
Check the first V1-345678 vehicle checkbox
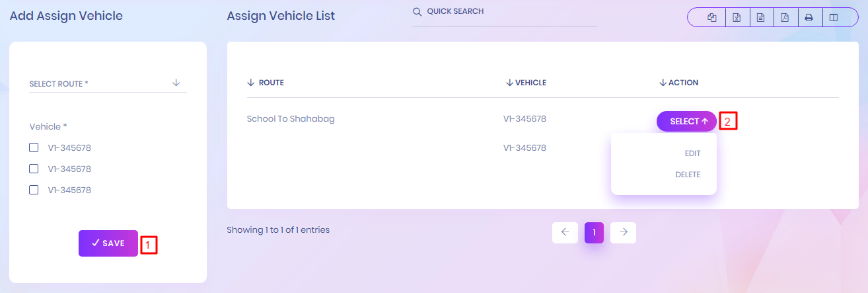coord(34,147)
